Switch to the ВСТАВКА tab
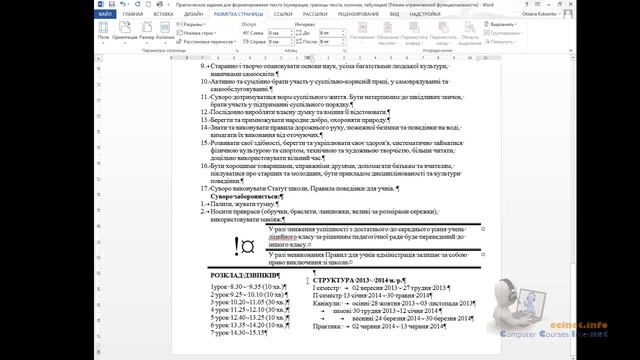The height and width of the screenshot is (360, 640). 163,14
